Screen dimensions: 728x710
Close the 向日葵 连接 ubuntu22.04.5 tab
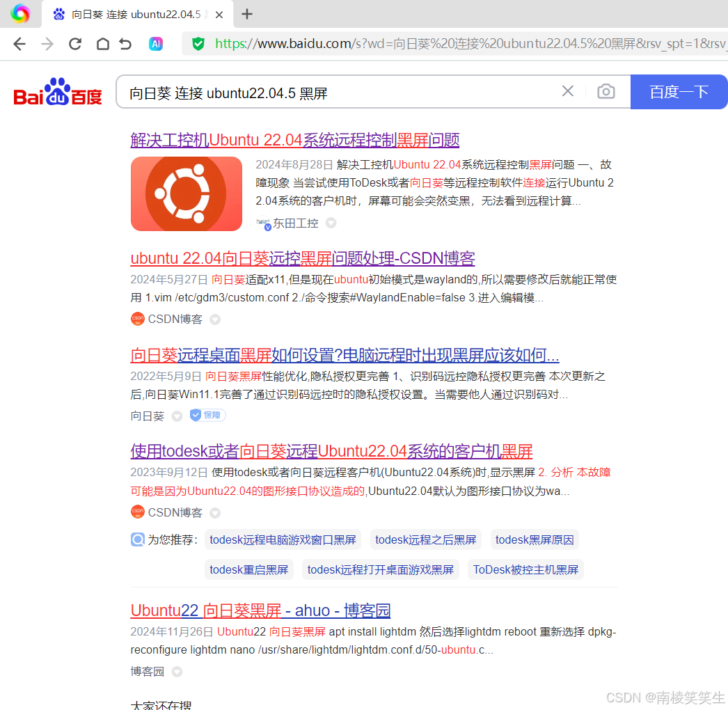[219, 15]
